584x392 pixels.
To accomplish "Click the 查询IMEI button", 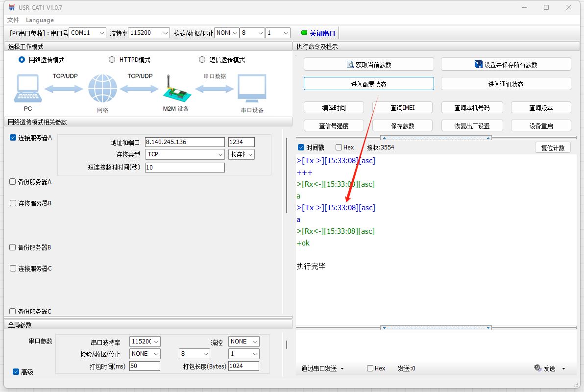I will tap(402, 107).
